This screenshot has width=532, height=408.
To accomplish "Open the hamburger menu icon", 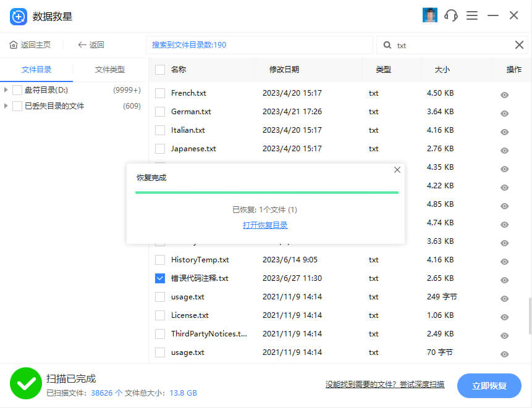I will pyautogui.click(x=472, y=15).
